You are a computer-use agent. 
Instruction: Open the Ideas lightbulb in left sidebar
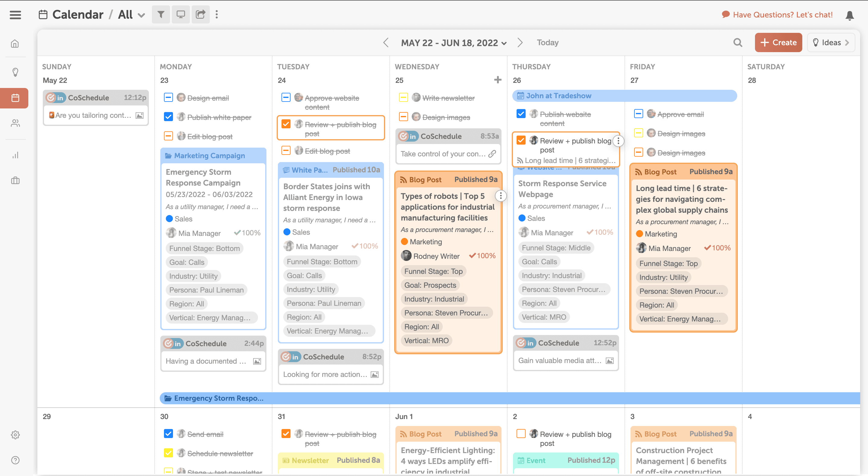15,72
